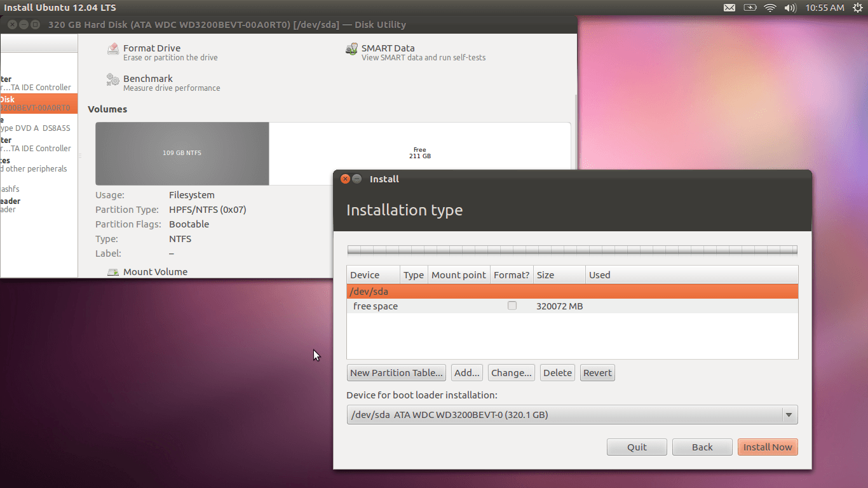Image resolution: width=868 pixels, height=488 pixels.
Task: Select the DVD drive DS8A5S sidebar entry
Action: (39, 124)
